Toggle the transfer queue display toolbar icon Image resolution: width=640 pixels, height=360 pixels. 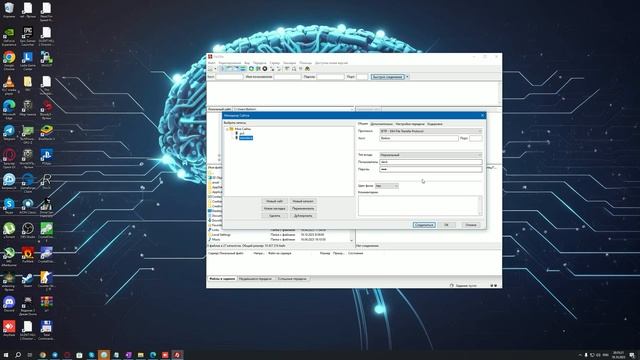click(242, 69)
